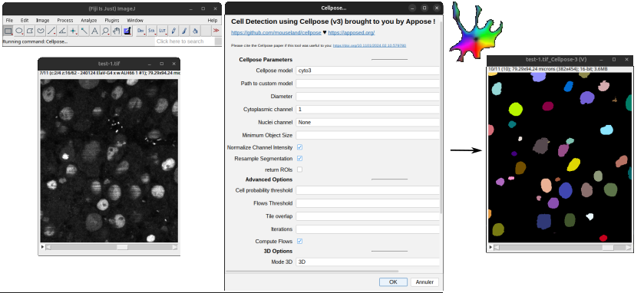Click left scroll arrow in test-1.tif window
Image resolution: width=644 pixels, height=293 pixels.
(48, 247)
